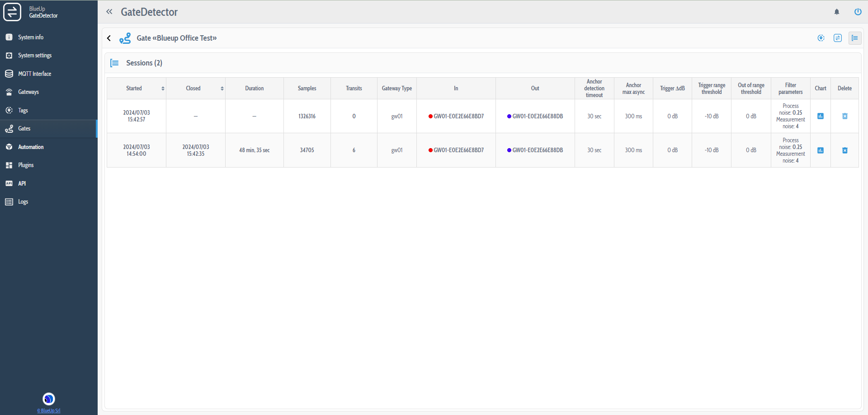This screenshot has height=415, width=868.
Task: Delete the session started at 15:42:57
Action: pyautogui.click(x=844, y=116)
